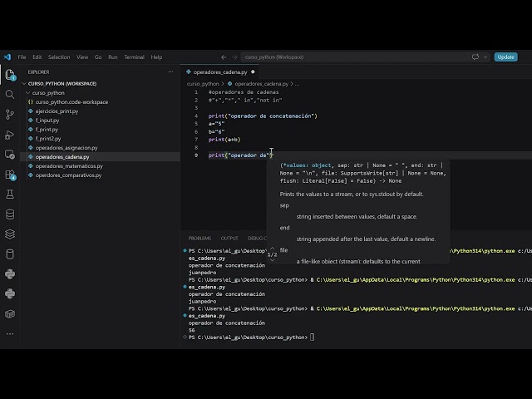
Task: Go back with the left arrow
Action: pyautogui.click(x=224, y=57)
